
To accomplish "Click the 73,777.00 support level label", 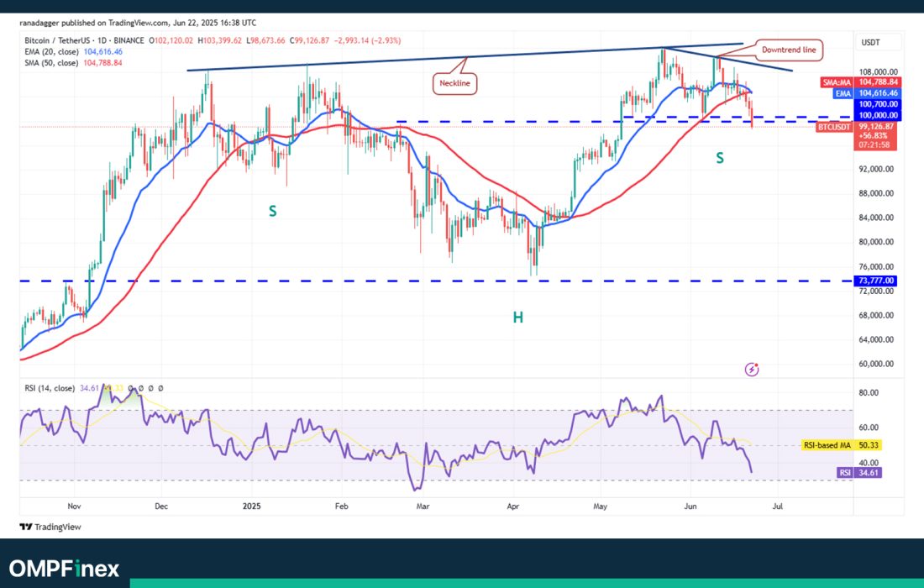I will tap(876, 281).
